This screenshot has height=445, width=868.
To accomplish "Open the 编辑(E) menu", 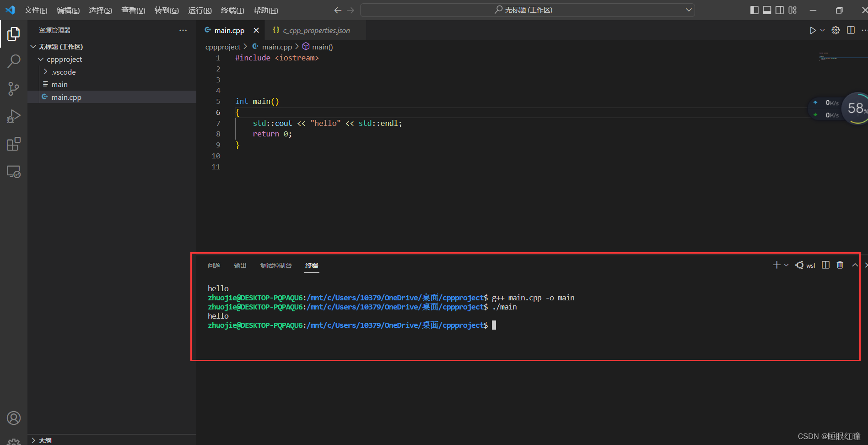I will tap(68, 10).
